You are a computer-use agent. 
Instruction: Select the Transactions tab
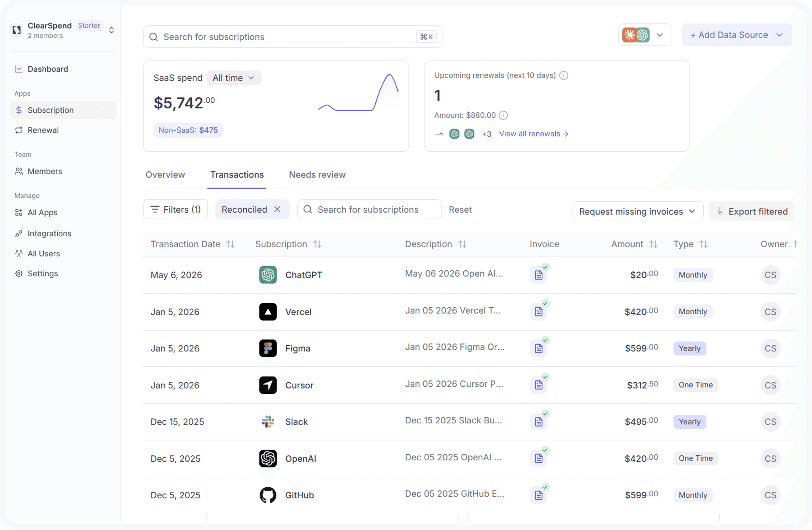click(x=237, y=174)
